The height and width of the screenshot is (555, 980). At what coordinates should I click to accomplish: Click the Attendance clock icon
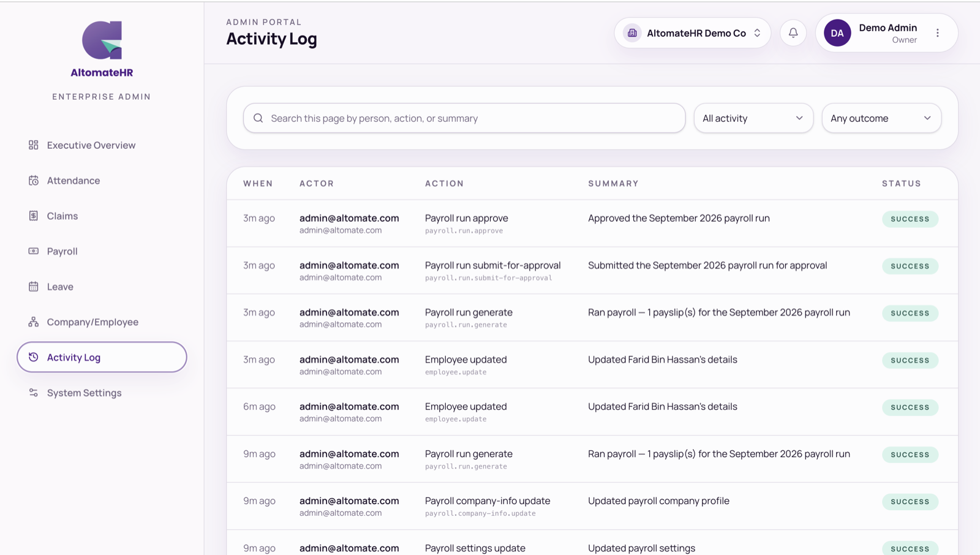tap(34, 181)
